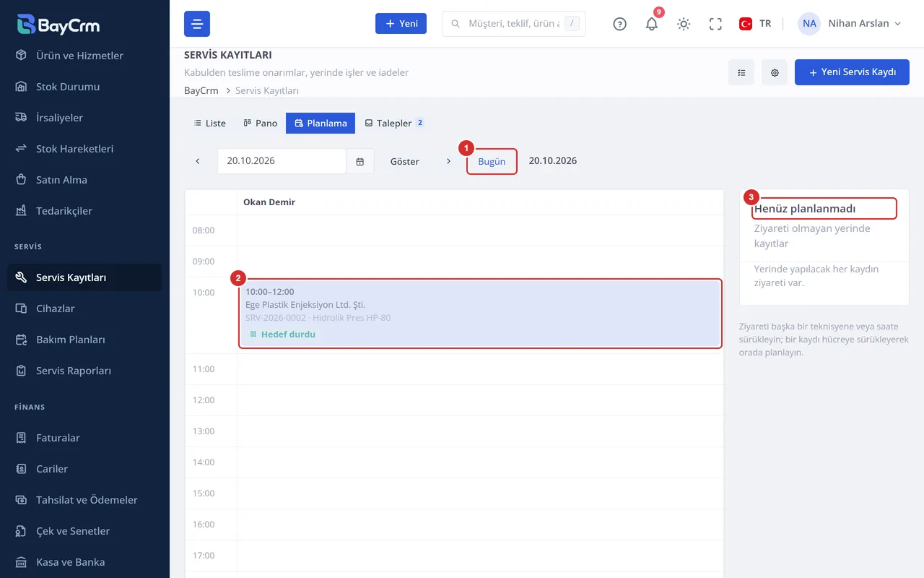924x578 pixels.
Task: Go to previous day with left chevron
Action: pos(198,161)
